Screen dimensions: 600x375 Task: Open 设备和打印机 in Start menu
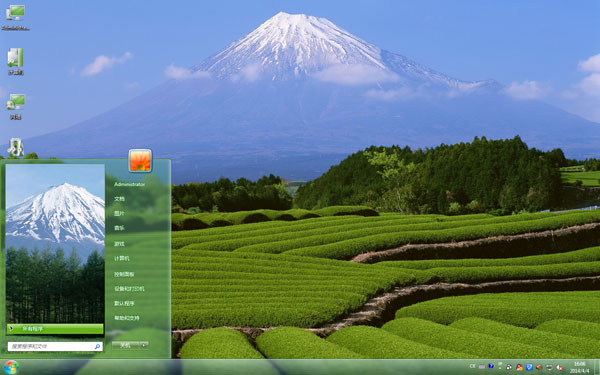tap(129, 289)
